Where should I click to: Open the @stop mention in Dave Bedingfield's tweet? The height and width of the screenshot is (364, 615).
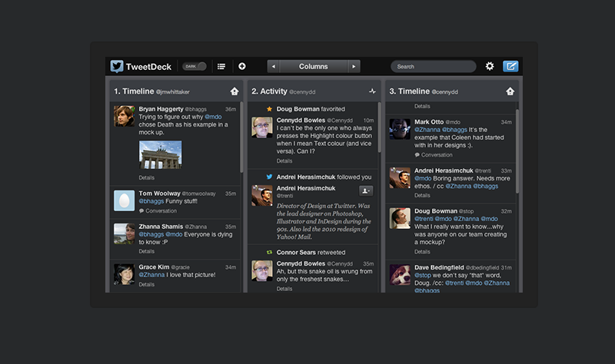click(422, 275)
